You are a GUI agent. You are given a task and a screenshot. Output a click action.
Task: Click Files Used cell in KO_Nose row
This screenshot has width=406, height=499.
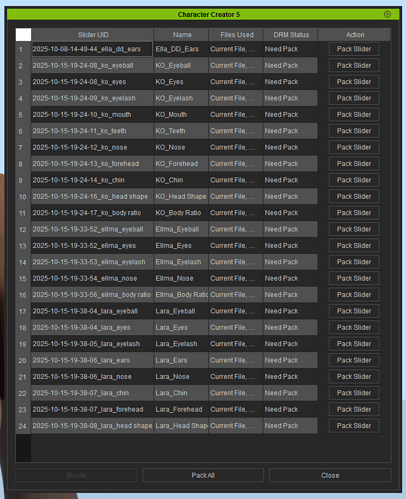[236, 147]
